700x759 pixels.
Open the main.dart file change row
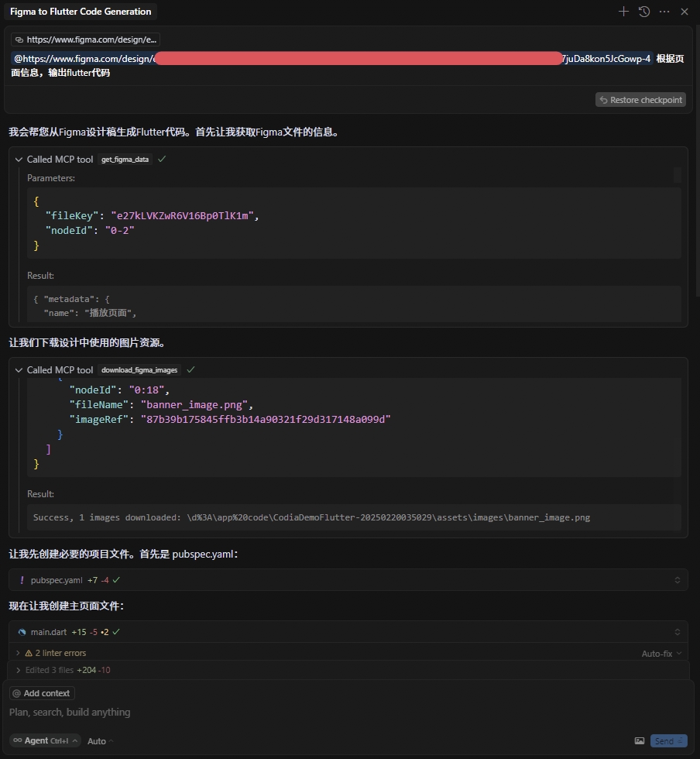tap(348, 632)
